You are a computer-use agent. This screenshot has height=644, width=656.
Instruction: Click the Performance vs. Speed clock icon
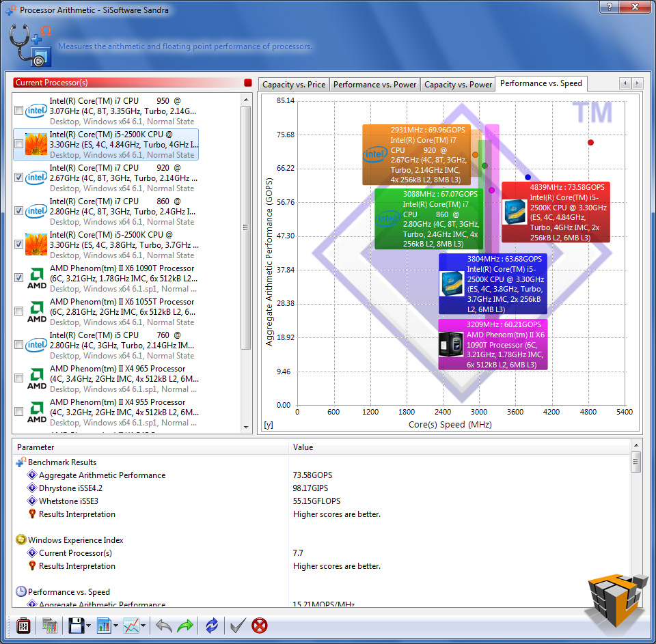(x=21, y=591)
